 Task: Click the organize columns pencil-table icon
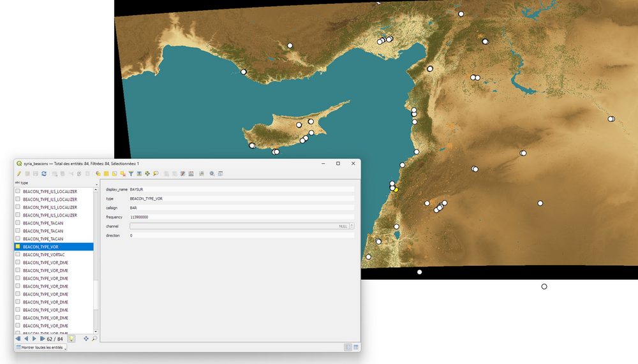coord(182,173)
